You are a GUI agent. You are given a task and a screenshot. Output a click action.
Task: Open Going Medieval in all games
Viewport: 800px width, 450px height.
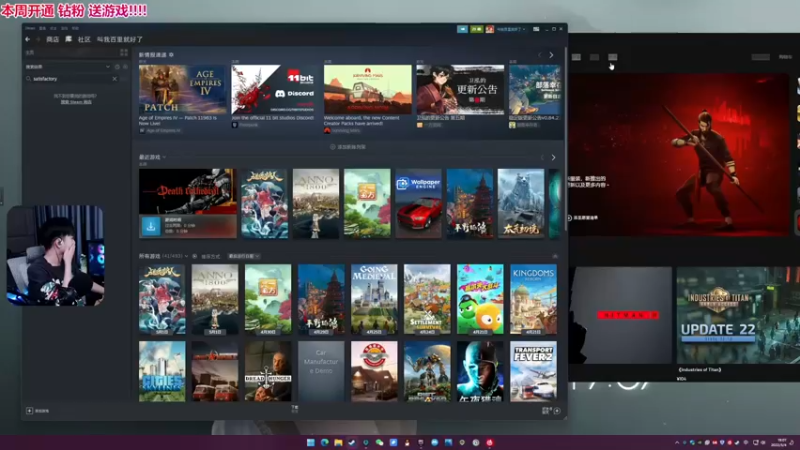[x=374, y=299]
